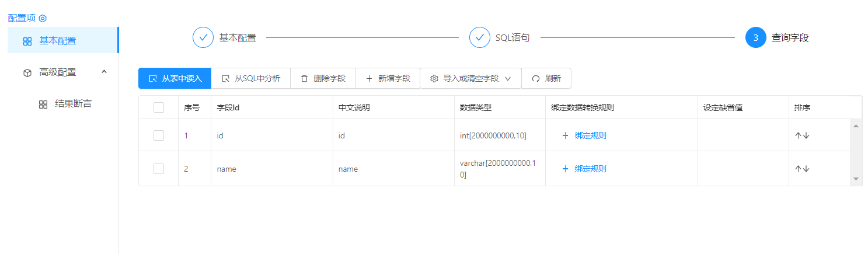Click 绑定规则 link for the id row
The width and height of the screenshot is (868, 254).
tap(584, 135)
